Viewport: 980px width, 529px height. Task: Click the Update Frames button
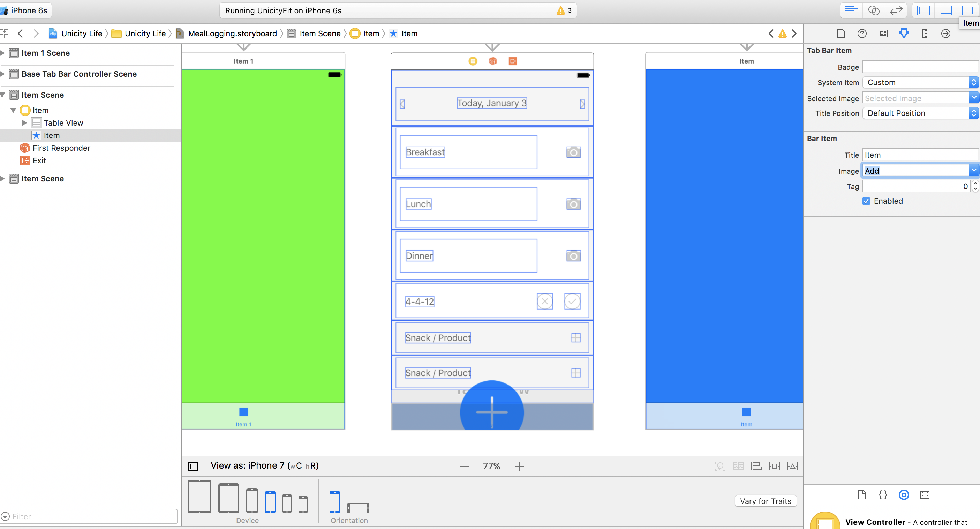point(720,466)
